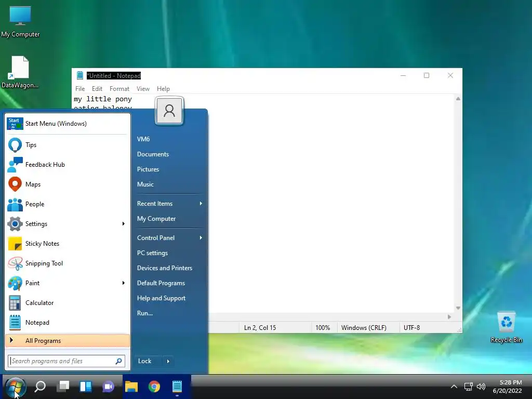Screen dimensions: 532x399
Task: Open Settings from start menu list
Action: tap(68, 224)
